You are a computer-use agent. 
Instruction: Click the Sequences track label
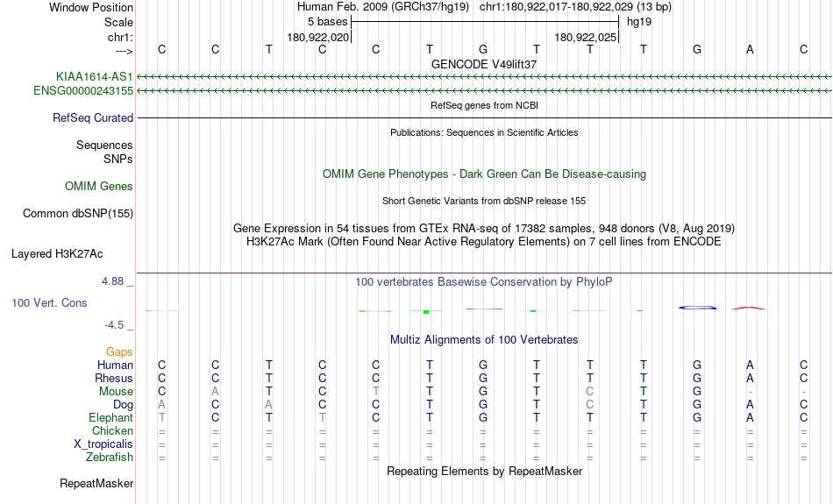(104, 145)
